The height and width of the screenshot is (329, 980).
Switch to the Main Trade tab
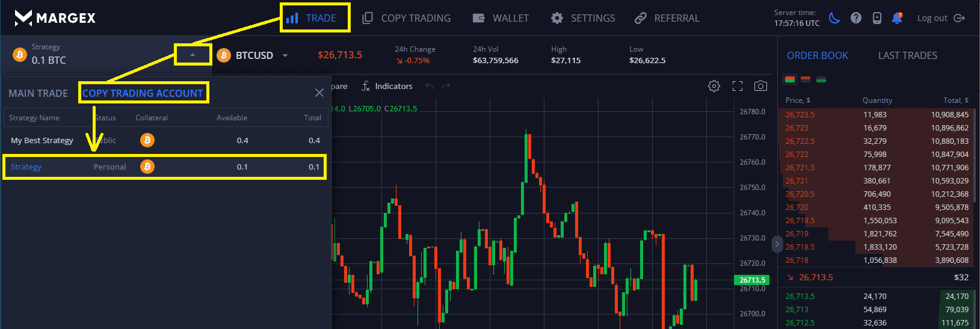[38, 93]
